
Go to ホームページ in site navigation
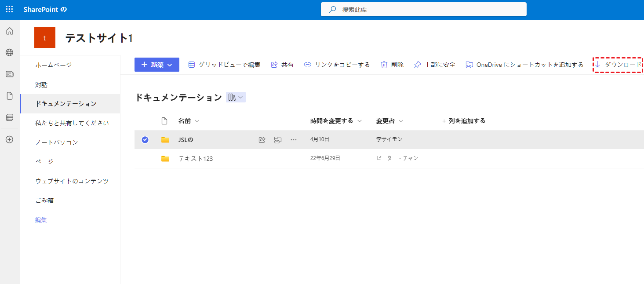click(x=53, y=65)
